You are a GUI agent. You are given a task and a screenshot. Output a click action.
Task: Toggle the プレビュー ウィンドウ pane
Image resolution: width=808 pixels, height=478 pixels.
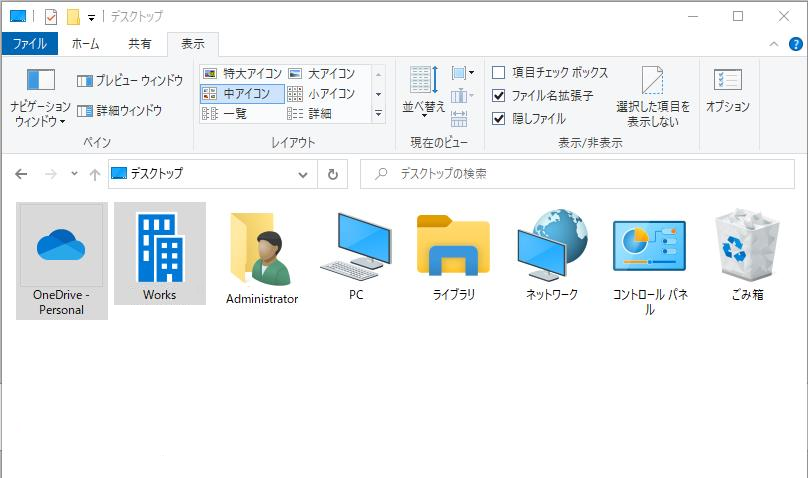(x=130, y=80)
